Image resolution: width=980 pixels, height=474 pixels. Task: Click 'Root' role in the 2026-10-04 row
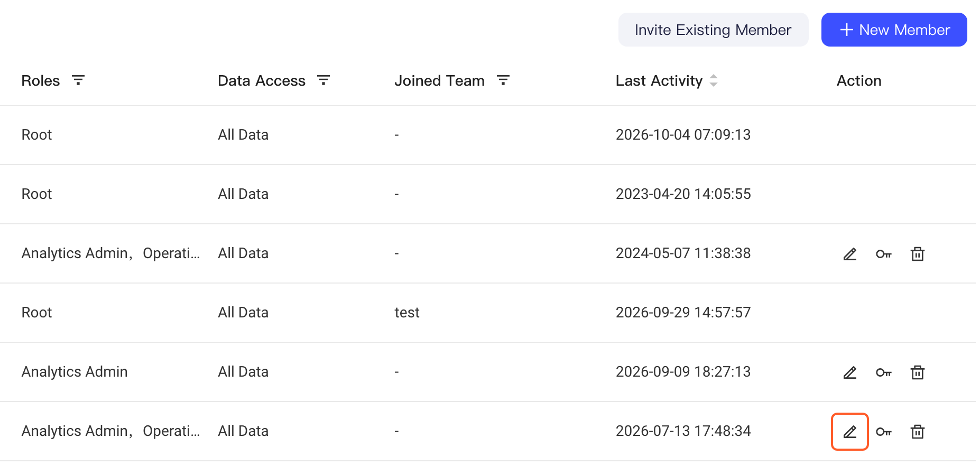pyautogui.click(x=37, y=135)
